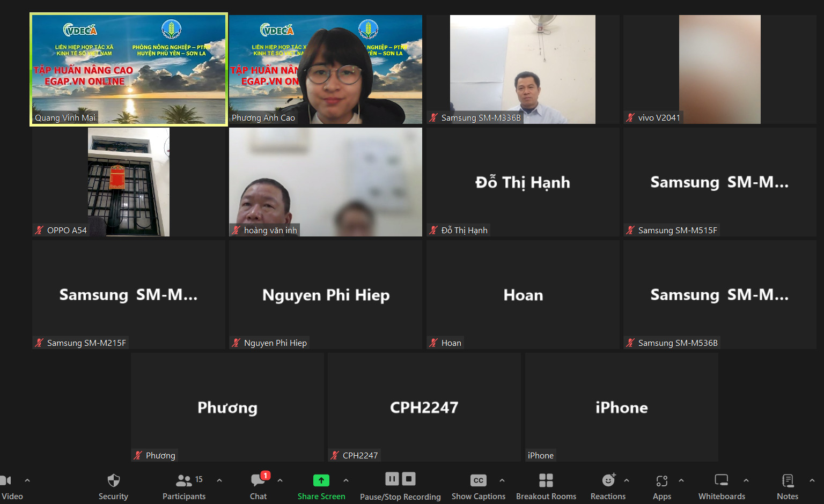Screen dimensions: 824x504
Task: Open Whiteboards
Action: [x=722, y=481]
